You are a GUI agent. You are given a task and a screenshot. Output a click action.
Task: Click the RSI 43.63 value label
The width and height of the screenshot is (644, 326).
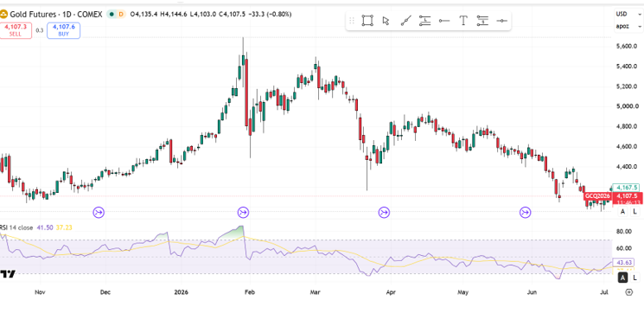623,262
